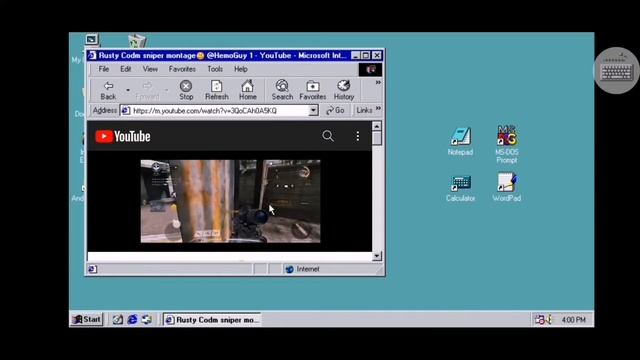Click the IE window title bar system icon
This screenshot has height=360, width=640.
(92, 56)
